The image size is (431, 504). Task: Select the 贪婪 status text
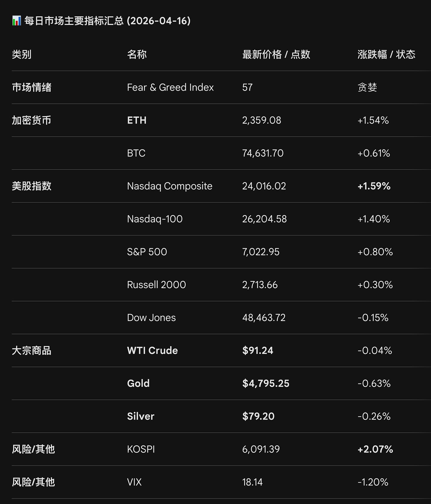click(x=367, y=87)
